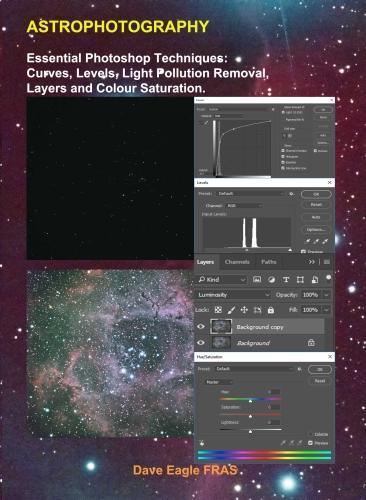Click Reset in the Hue/Saturation dialog
Image resolution: width=366 pixels, height=500 pixels.
pos(320,381)
